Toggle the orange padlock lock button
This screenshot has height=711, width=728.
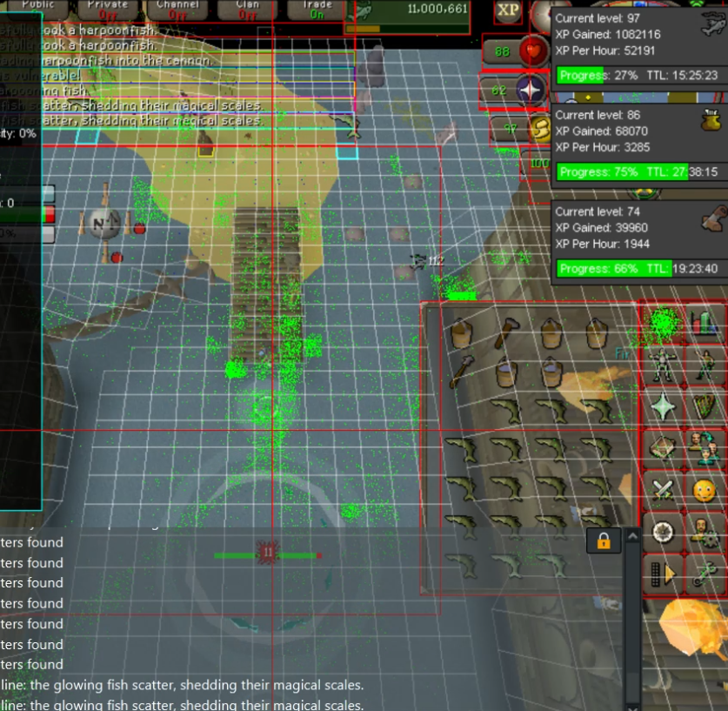pos(604,540)
